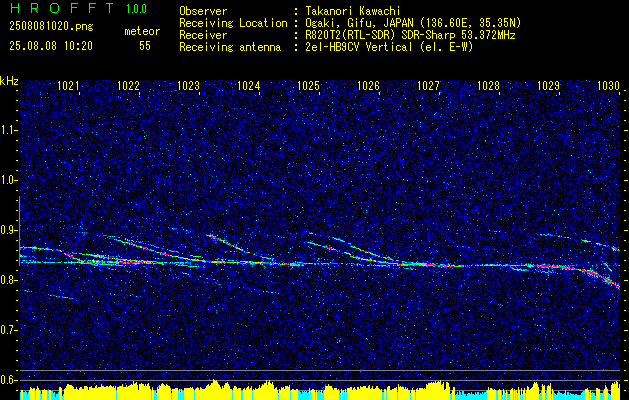The width and height of the screenshot is (629, 400).
Task: Click the 1021 time axis marker
Action: click(x=69, y=86)
